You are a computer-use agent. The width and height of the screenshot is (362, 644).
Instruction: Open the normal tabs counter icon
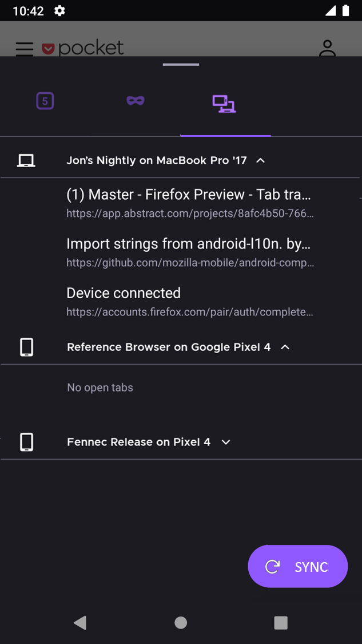pyautogui.click(x=45, y=101)
